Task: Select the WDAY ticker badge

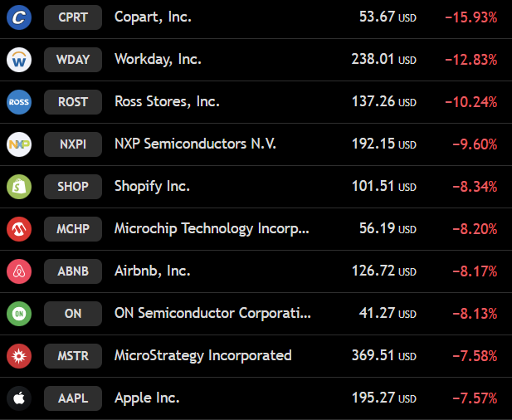Action: point(73,60)
